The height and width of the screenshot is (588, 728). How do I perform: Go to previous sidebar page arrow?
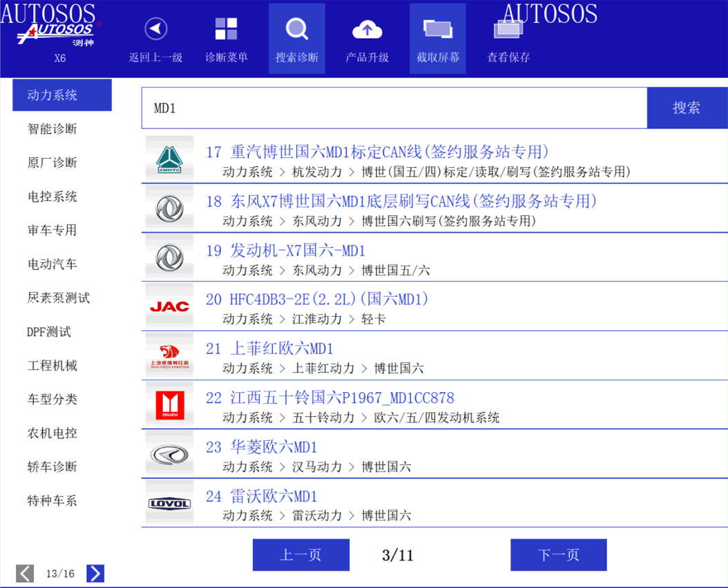[x=25, y=573]
